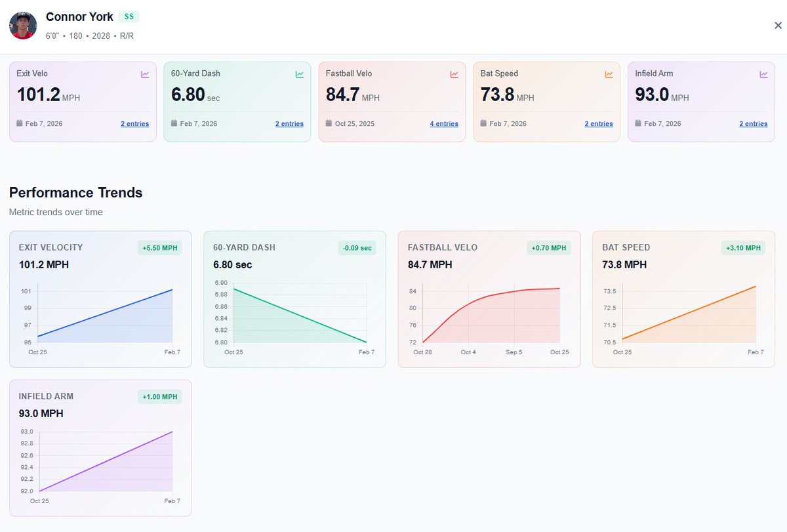
Task: Close the Connor York player panel
Action: tap(778, 26)
